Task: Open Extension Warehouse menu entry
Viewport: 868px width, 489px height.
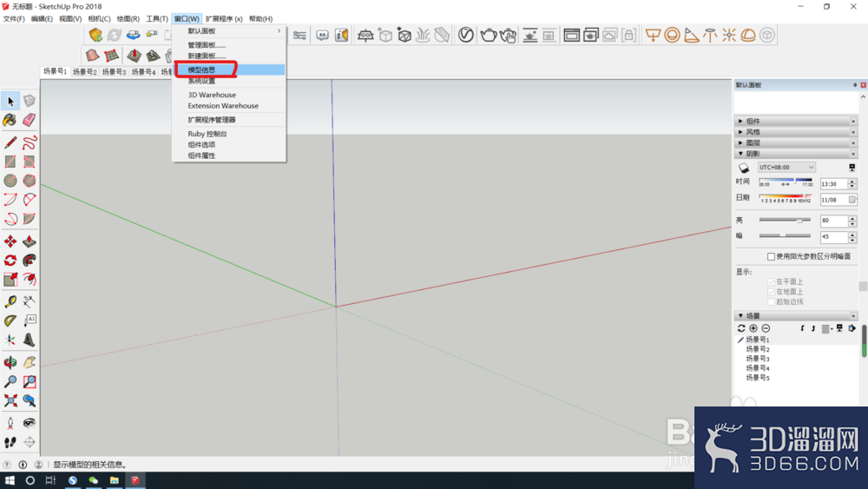Action: (x=229, y=106)
